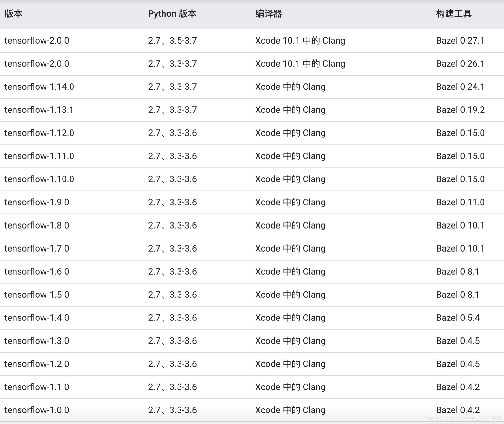The image size is (504, 424).
Task: Click Bazel 0.4.5 in the tensorflow-1.2.0 row
Action: tap(458, 364)
